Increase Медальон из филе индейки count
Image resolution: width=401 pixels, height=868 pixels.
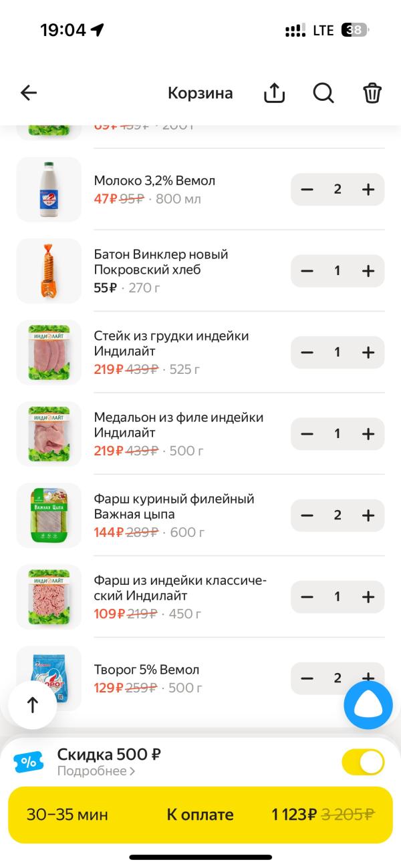pos(368,434)
